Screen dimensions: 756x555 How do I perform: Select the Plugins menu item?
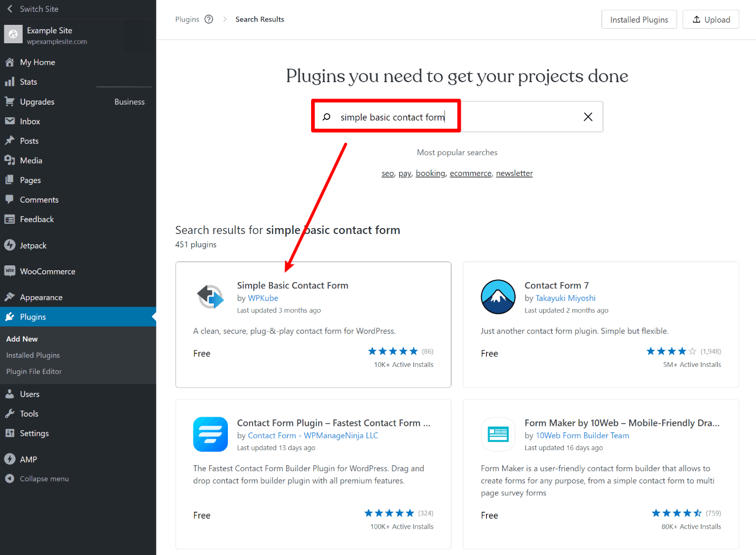click(78, 317)
